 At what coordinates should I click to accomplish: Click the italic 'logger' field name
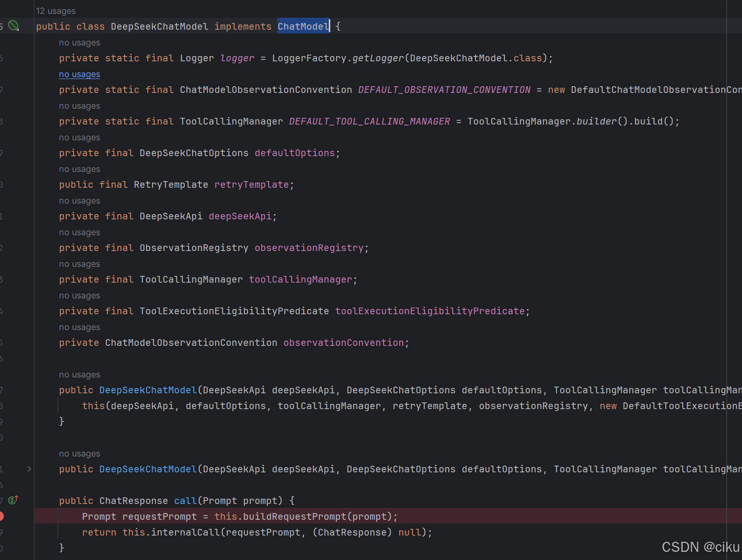pos(237,58)
